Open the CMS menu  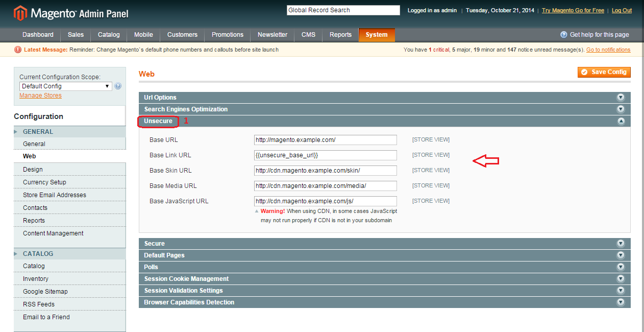pyautogui.click(x=308, y=35)
